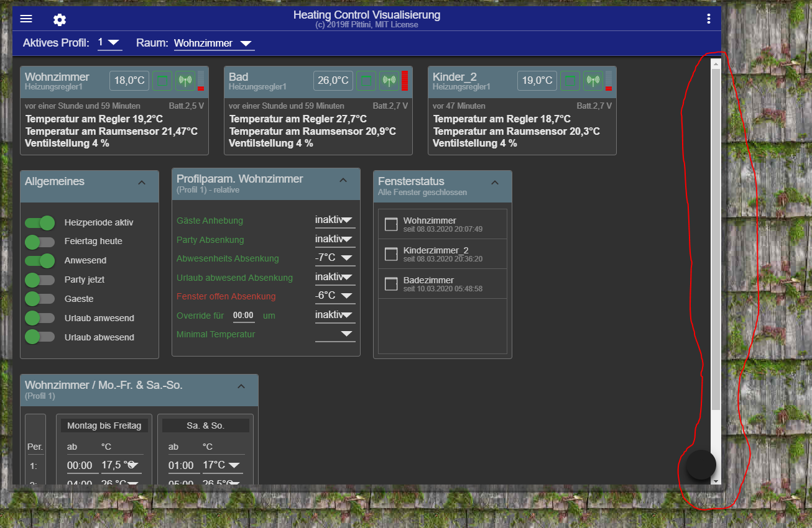Click the Kinder_2 heating mode icon
The image size is (812, 528).
(570, 80)
